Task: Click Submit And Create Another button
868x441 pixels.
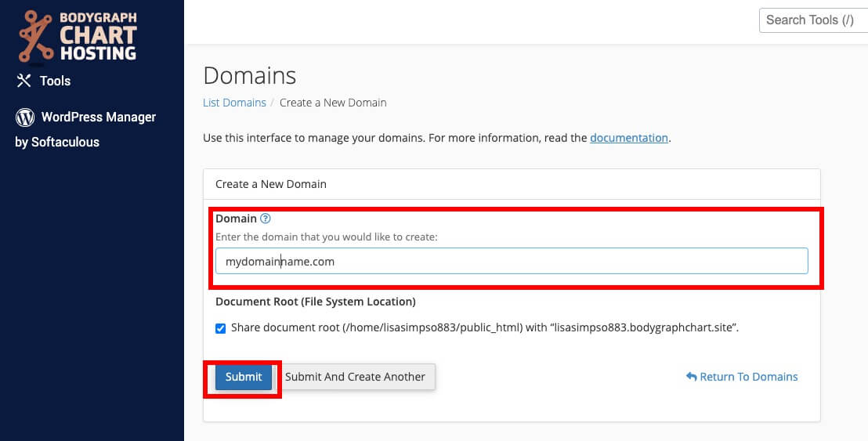Action: click(x=355, y=377)
